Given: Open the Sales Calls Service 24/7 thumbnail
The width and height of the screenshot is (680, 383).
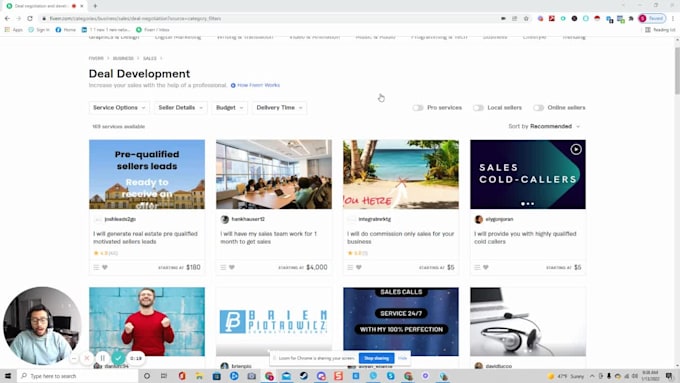Looking at the screenshot, I should pyautogui.click(x=401, y=321).
